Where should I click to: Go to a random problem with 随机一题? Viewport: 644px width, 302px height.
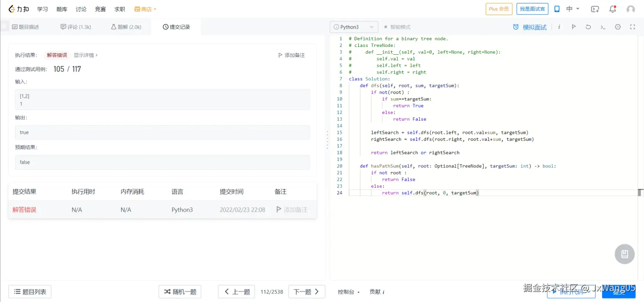click(180, 292)
